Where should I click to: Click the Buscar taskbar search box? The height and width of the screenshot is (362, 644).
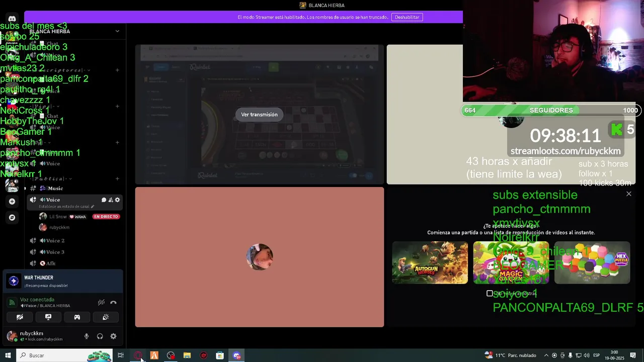(64, 355)
